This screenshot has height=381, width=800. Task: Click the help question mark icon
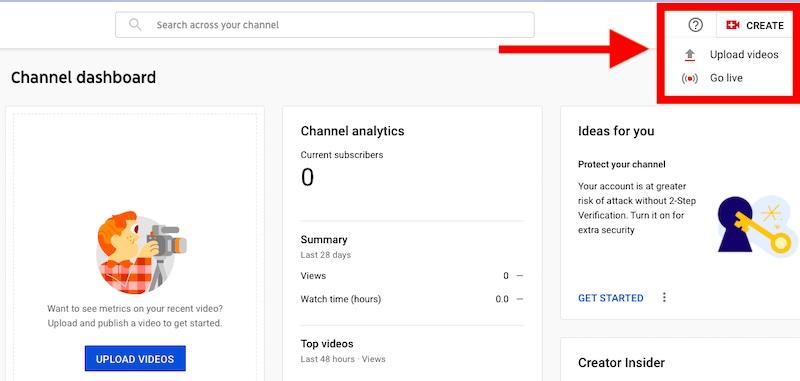695,25
